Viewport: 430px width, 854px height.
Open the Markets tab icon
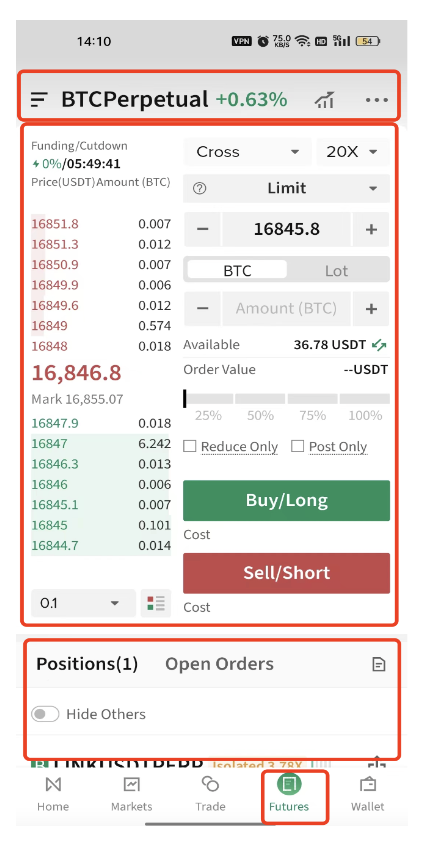click(132, 785)
